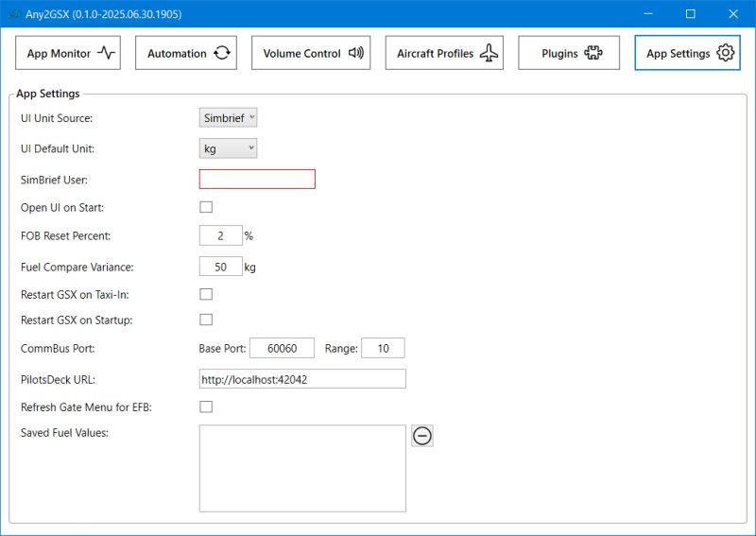Click the CommBus Base Port field

tap(282, 348)
